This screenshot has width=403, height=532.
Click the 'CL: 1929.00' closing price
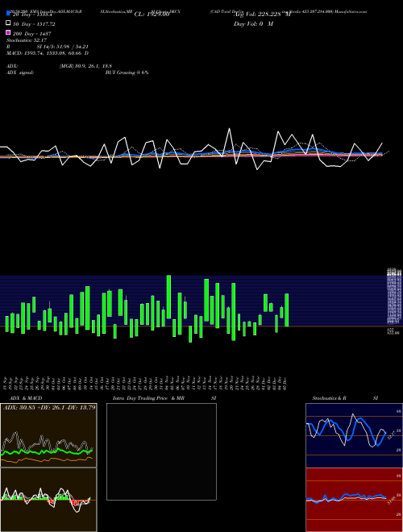point(152,15)
